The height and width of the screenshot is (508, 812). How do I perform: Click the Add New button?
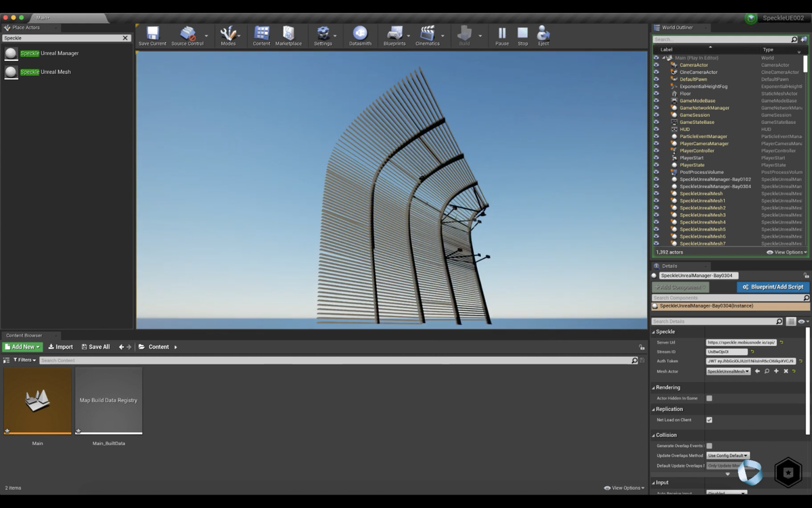click(x=22, y=347)
